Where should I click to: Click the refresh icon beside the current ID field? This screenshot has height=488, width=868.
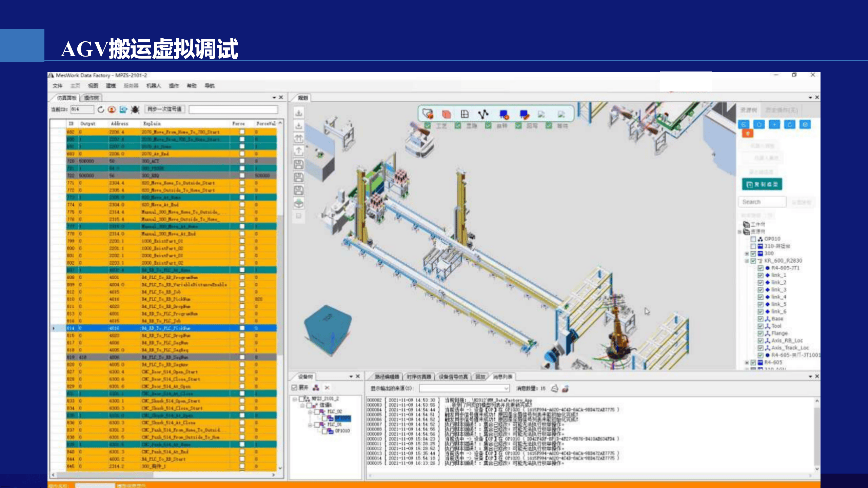(101, 109)
